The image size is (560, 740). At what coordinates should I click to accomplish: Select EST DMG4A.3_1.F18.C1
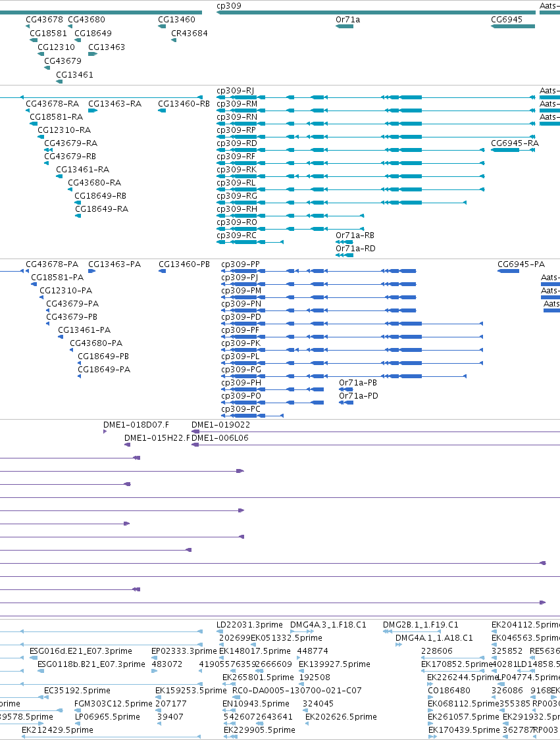328,624
